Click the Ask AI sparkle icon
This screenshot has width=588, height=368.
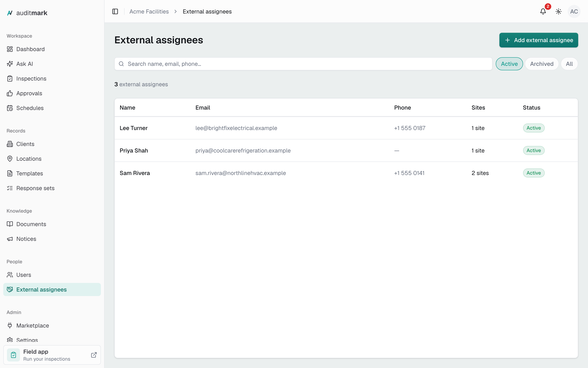(10, 64)
